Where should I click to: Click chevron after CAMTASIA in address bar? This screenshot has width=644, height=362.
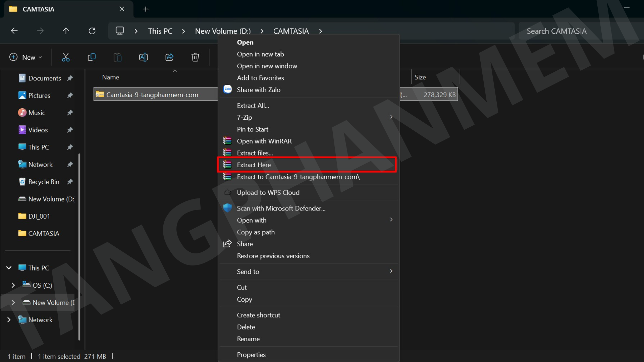point(321,31)
